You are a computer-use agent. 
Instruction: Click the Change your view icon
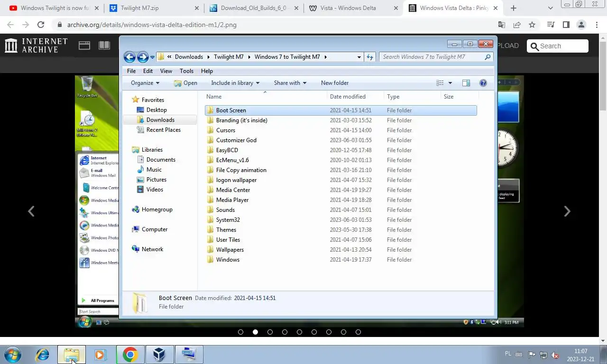click(440, 83)
